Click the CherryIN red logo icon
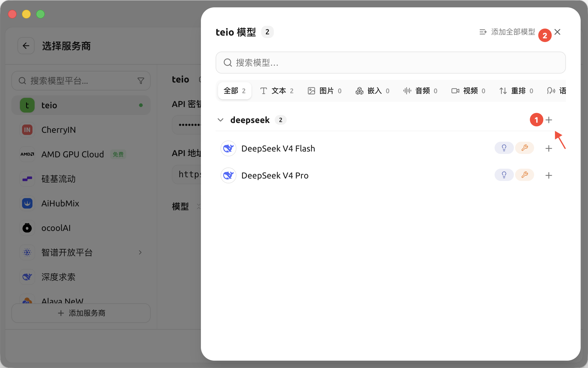 [x=27, y=130]
